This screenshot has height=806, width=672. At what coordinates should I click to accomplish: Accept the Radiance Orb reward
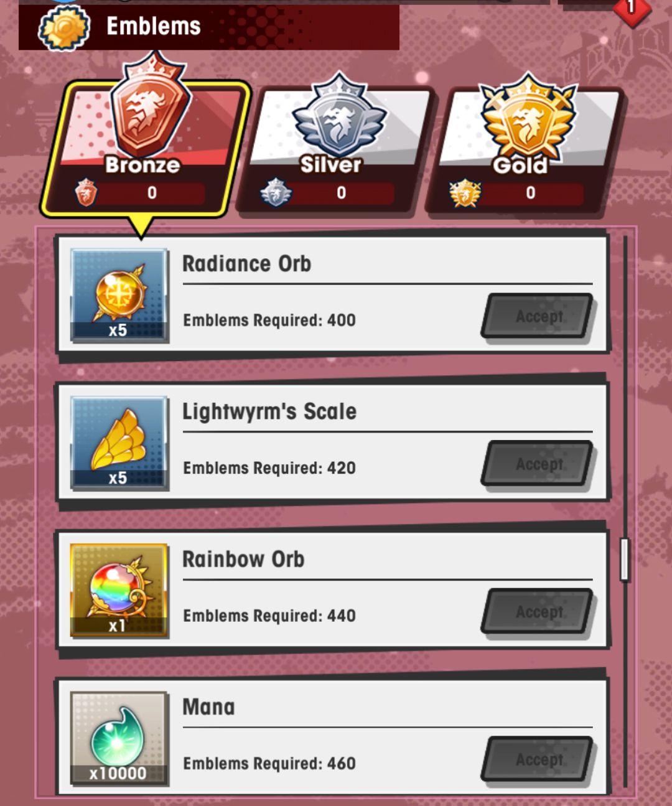point(538,316)
